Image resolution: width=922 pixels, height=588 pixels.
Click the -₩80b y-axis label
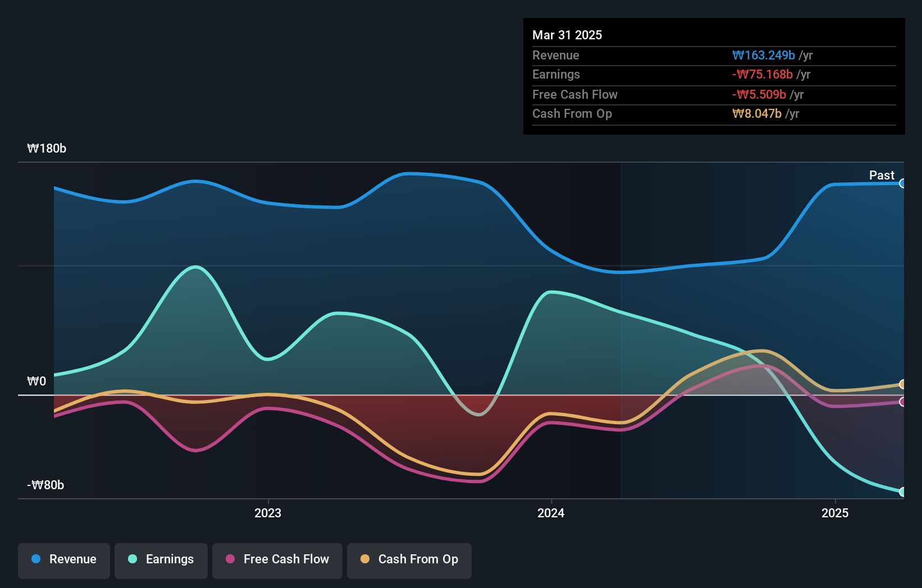tap(45, 485)
